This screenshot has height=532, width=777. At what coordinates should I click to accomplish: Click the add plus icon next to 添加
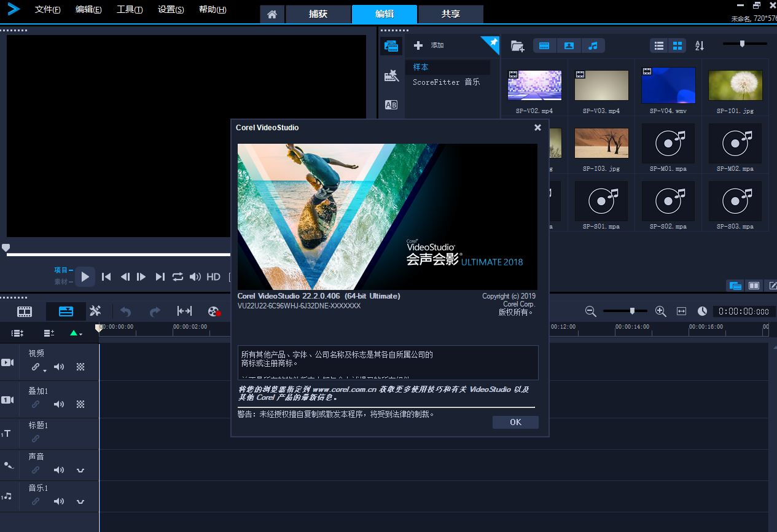(x=418, y=45)
